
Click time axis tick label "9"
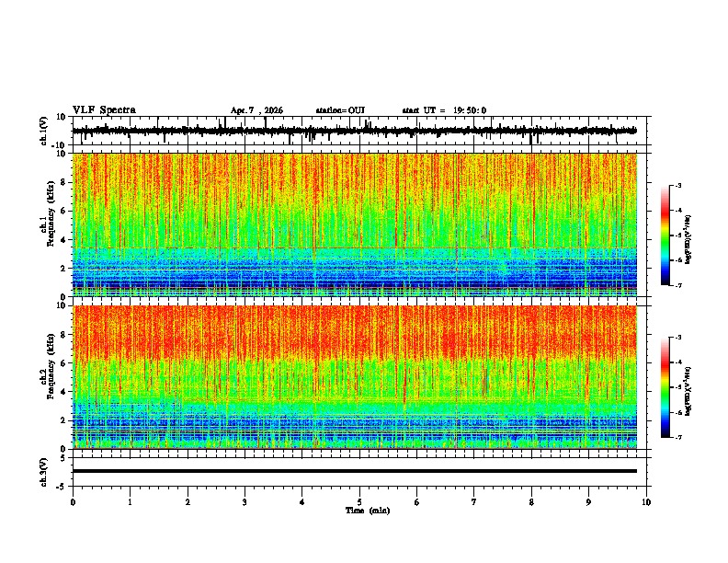588,502
